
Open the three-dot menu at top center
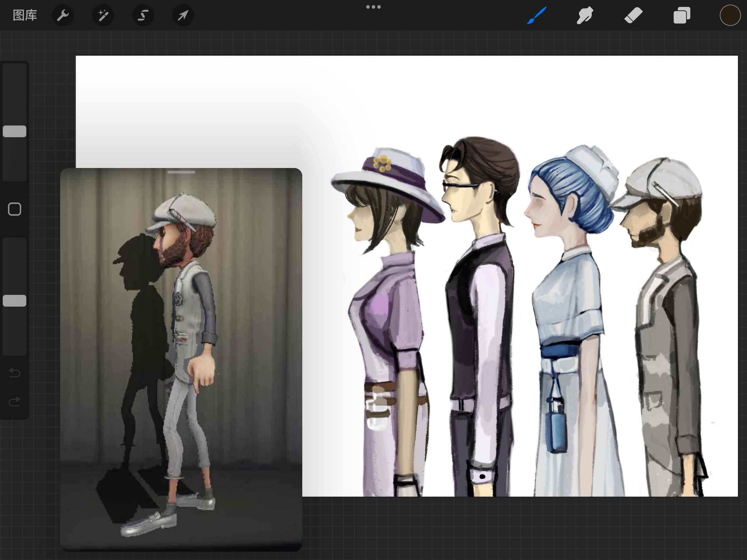[x=373, y=7]
